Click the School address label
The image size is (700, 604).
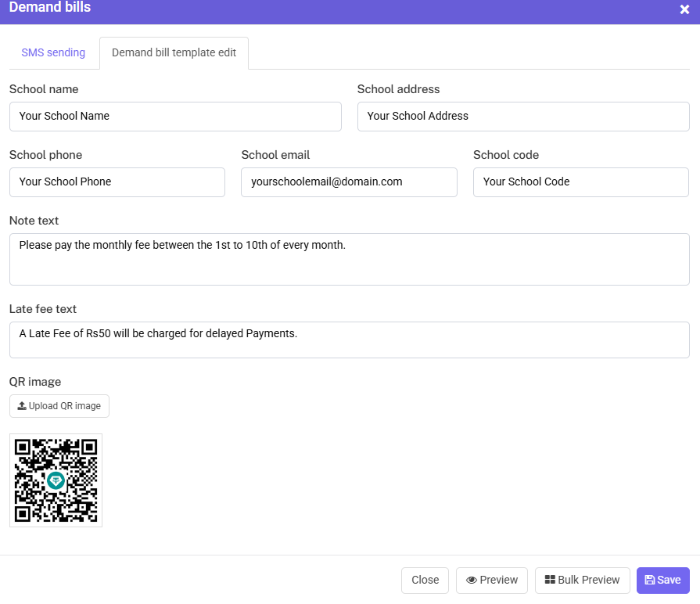point(398,89)
